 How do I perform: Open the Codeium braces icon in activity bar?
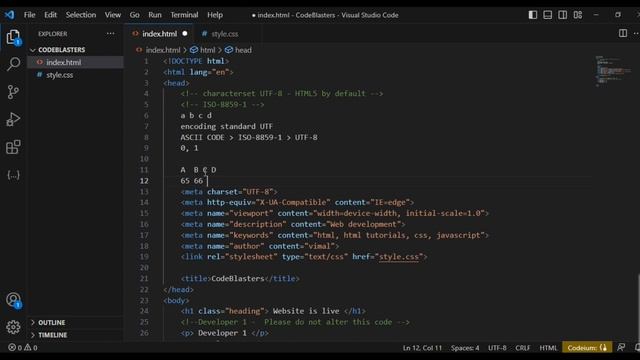click(x=13, y=175)
